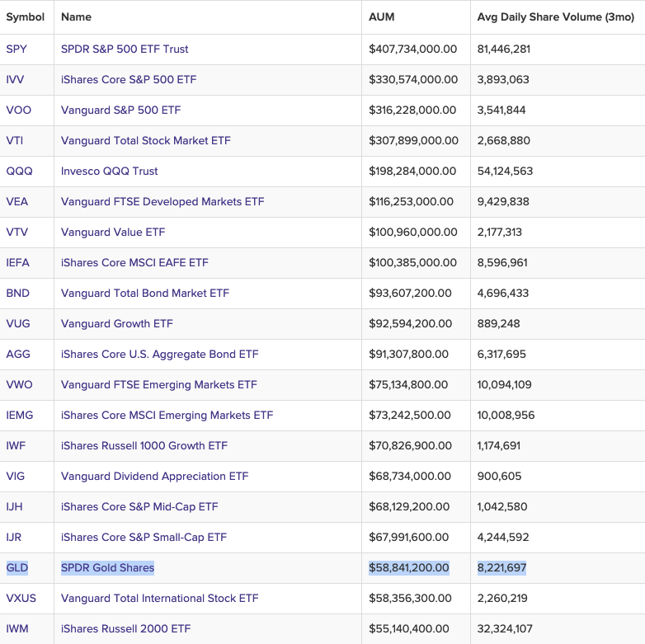Click Avg Daily Share Volume (3mo) header

point(556,16)
